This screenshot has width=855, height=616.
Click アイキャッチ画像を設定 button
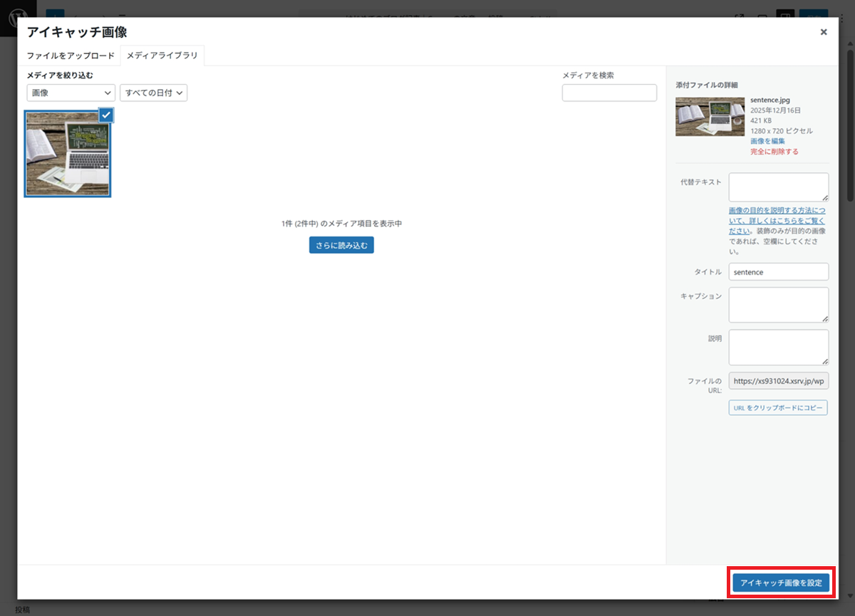(781, 583)
